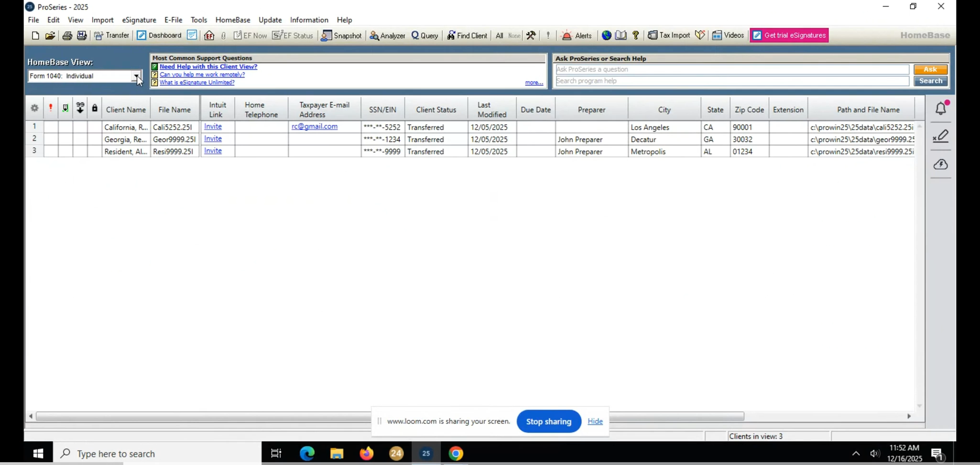The image size is (980, 465).
Task: Launch the Analyzer tool
Action: tap(387, 35)
